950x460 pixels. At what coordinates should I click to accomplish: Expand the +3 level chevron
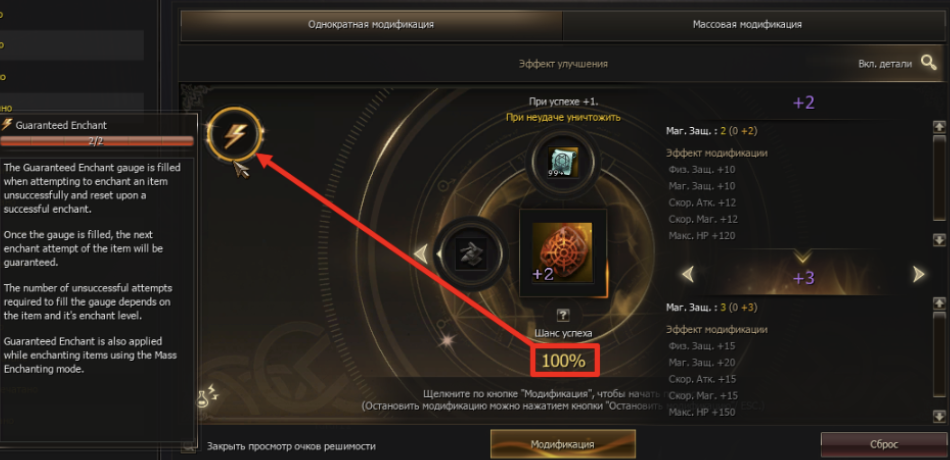[803, 256]
